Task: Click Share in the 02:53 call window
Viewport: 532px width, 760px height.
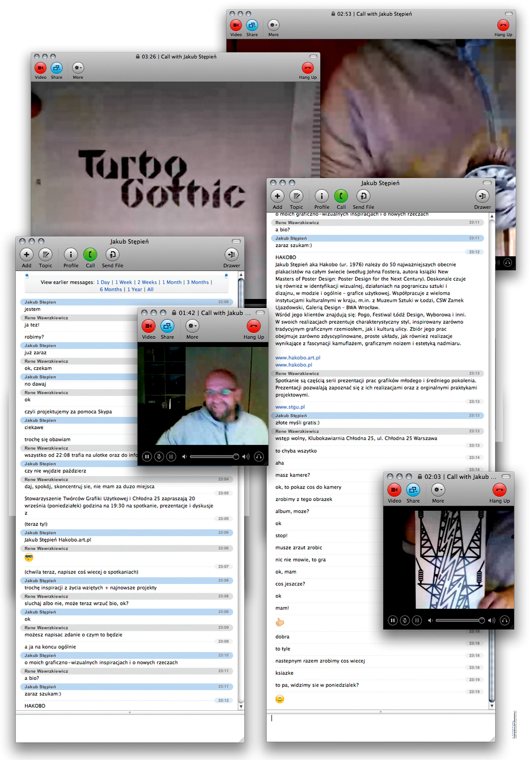Action: [252, 26]
